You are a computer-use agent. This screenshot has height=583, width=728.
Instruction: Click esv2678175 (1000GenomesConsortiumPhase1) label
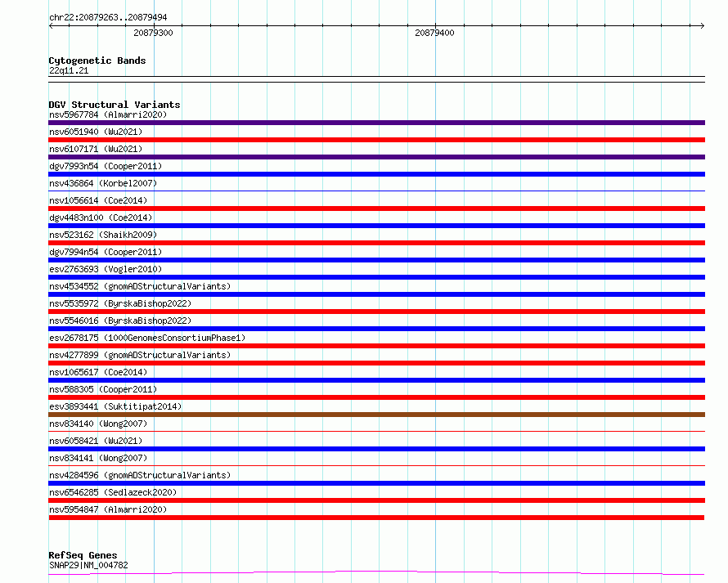pos(147,338)
